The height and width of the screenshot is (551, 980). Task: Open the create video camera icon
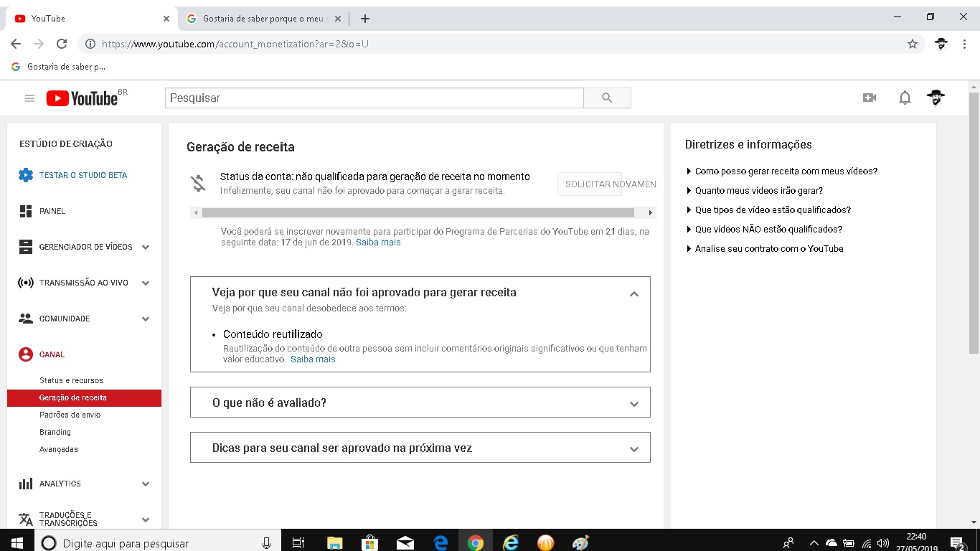pyautogui.click(x=870, y=98)
